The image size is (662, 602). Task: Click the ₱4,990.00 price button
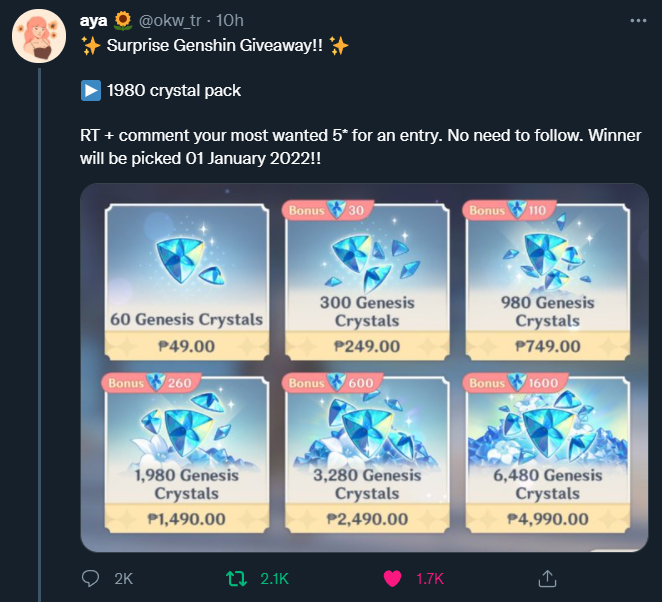(548, 519)
